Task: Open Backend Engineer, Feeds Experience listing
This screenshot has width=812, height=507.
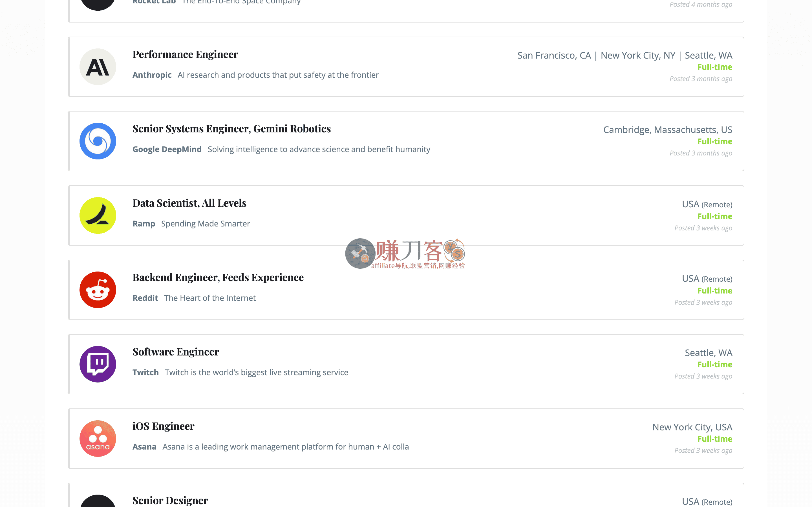Action: click(218, 278)
